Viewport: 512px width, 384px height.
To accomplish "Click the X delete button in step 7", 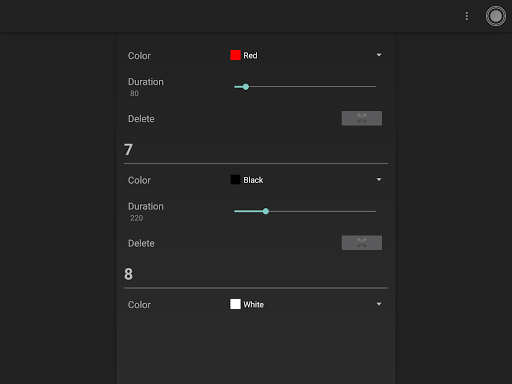I will [x=362, y=243].
